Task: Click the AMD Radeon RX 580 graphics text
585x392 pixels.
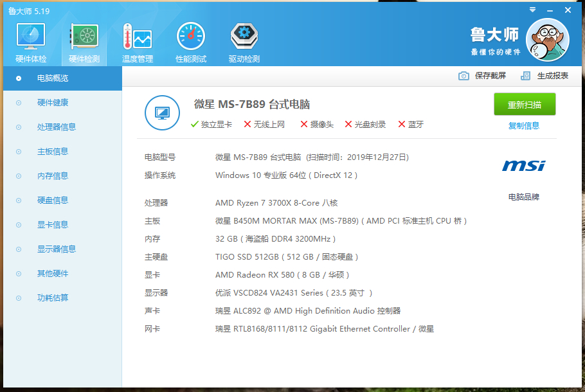Action: tap(282, 275)
